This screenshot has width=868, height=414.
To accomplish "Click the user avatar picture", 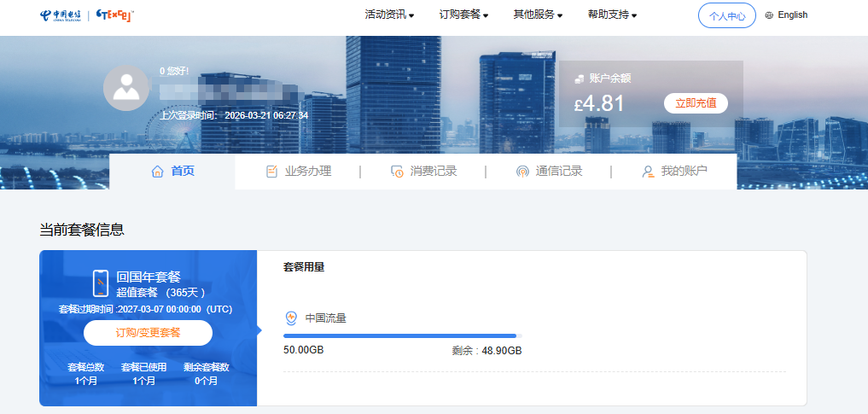I will pyautogui.click(x=126, y=88).
